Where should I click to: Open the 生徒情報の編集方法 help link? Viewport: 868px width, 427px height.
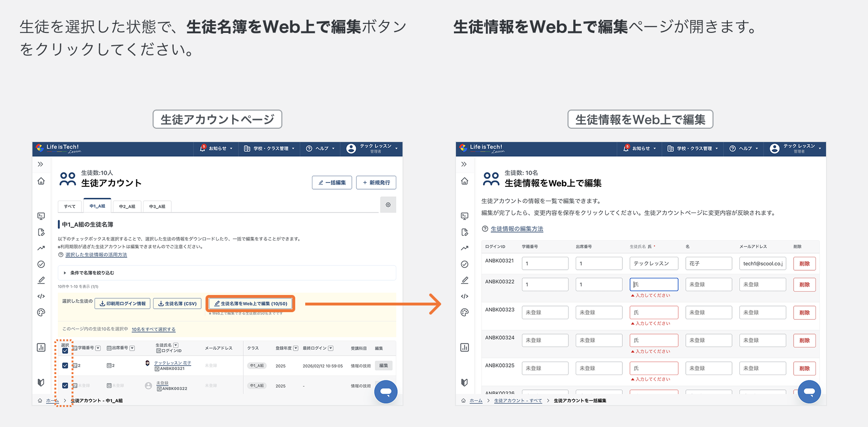point(517,229)
